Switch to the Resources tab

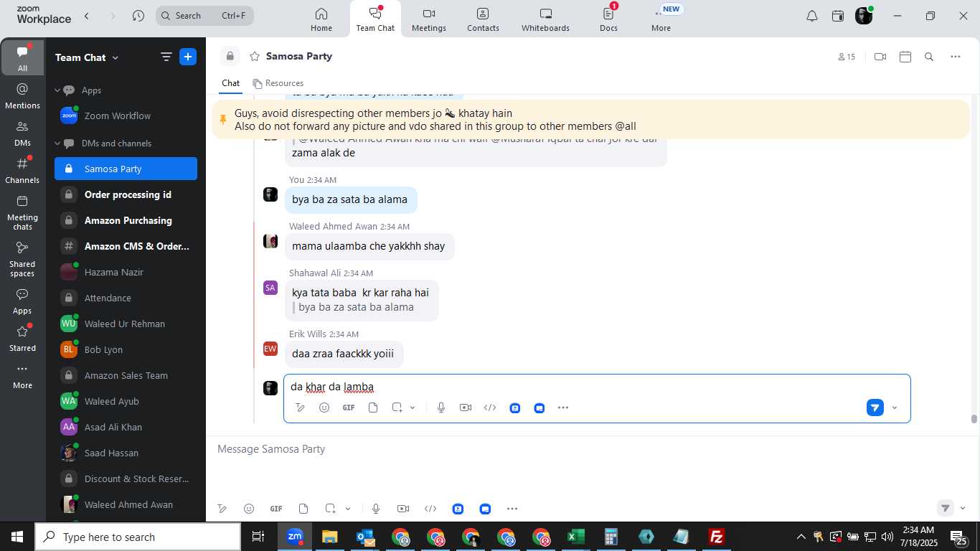point(278,83)
